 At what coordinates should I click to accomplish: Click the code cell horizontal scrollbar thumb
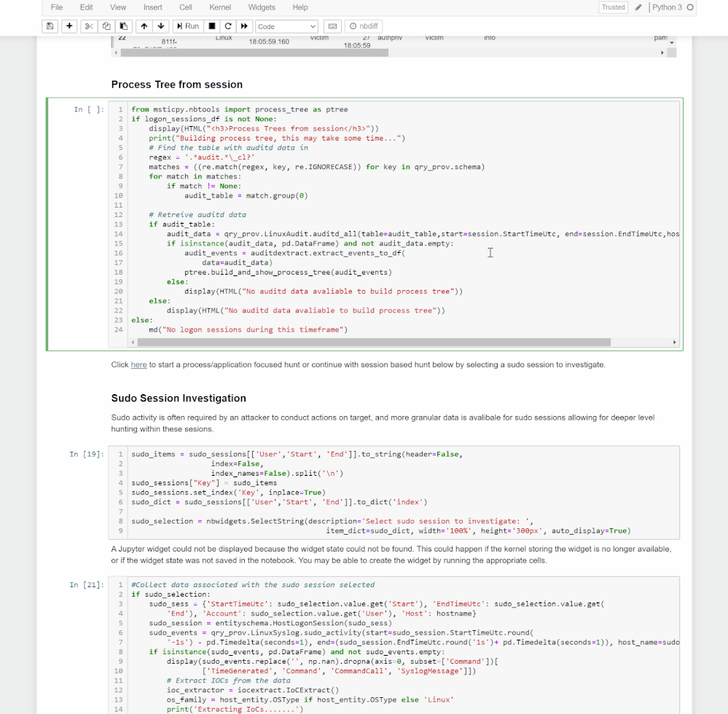tap(374, 342)
